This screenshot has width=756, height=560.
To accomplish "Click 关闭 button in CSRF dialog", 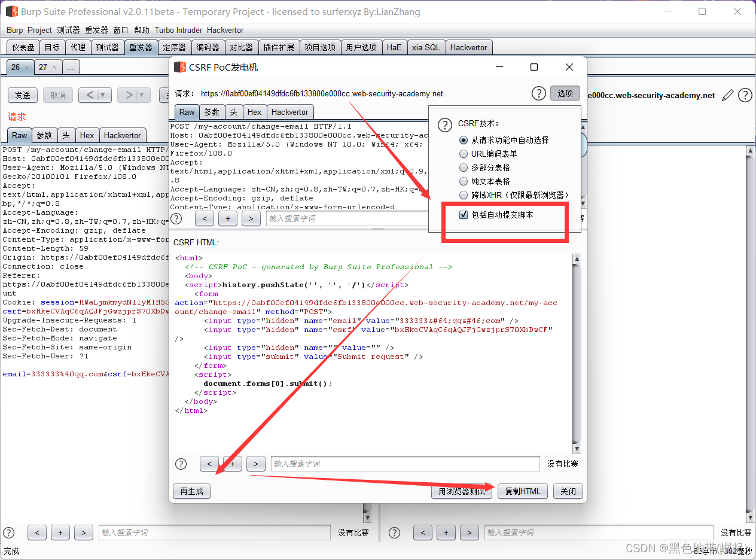I will click(568, 491).
